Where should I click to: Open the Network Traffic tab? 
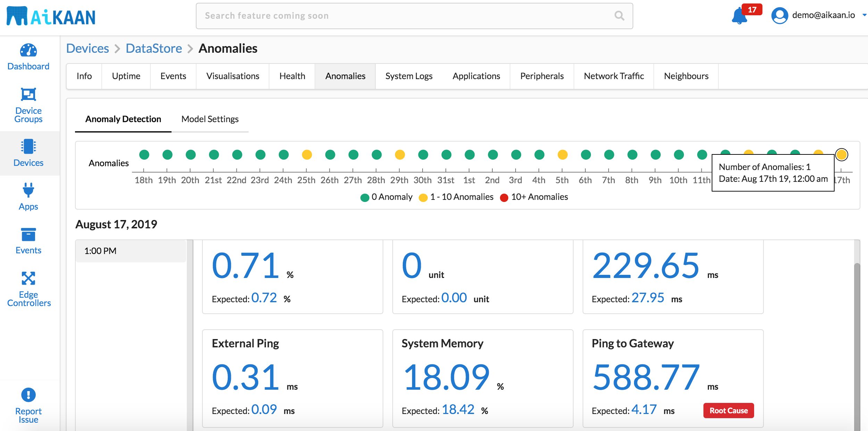[x=614, y=76]
